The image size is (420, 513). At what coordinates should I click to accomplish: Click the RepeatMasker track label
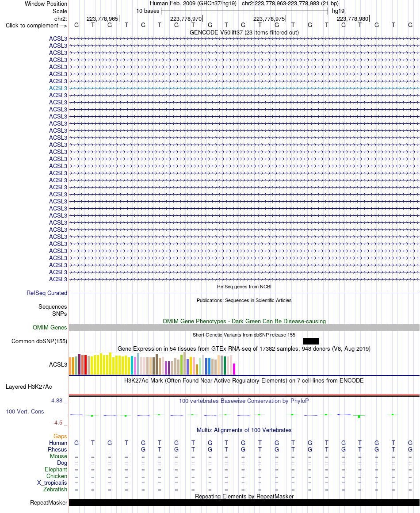(x=49, y=502)
